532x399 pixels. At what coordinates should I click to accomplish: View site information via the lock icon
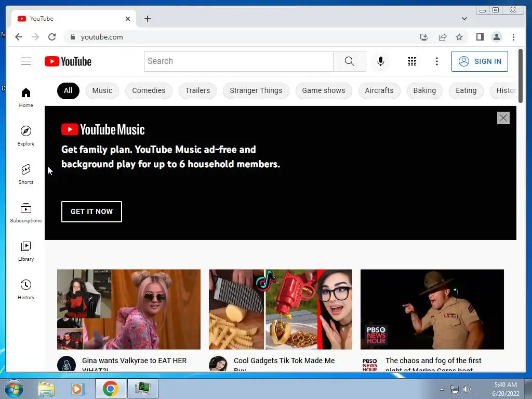tap(73, 37)
